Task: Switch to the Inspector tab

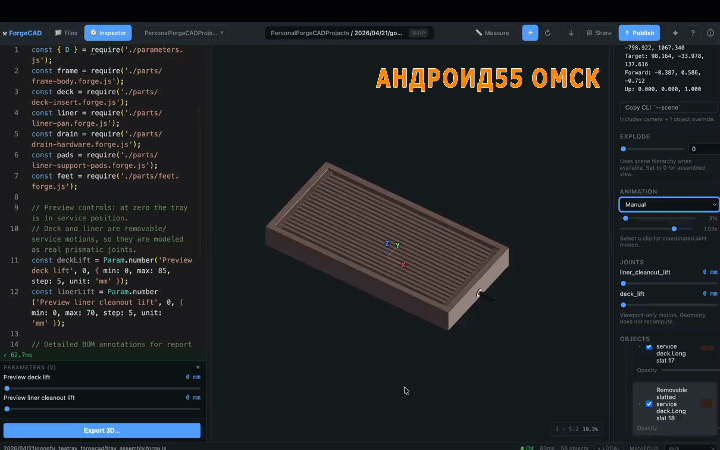Action: (108, 33)
